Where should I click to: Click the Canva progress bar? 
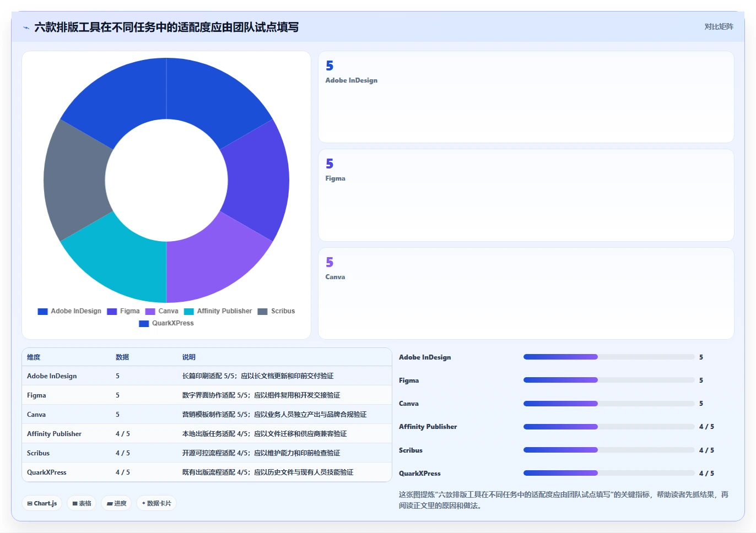tap(609, 404)
